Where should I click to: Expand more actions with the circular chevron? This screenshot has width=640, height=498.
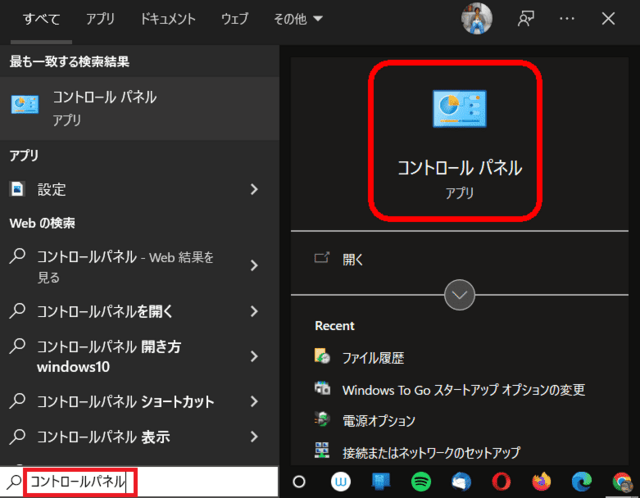(459, 295)
